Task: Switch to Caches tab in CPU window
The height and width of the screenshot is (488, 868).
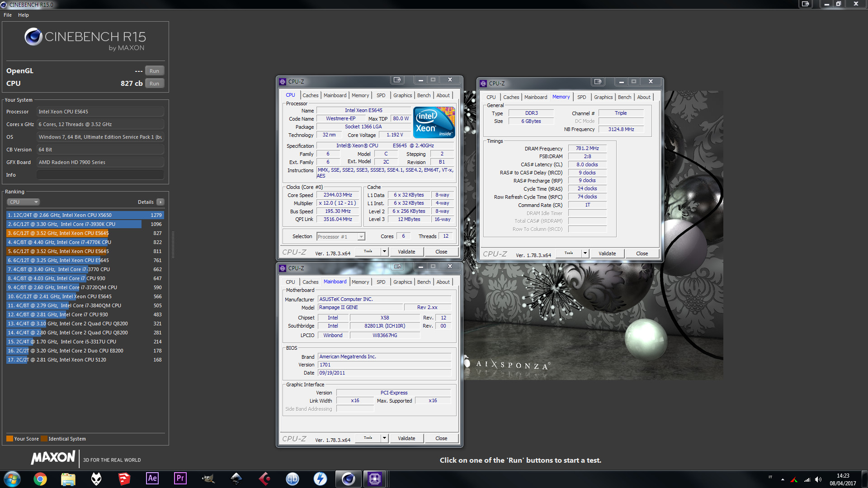Action: [x=310, y=95]
